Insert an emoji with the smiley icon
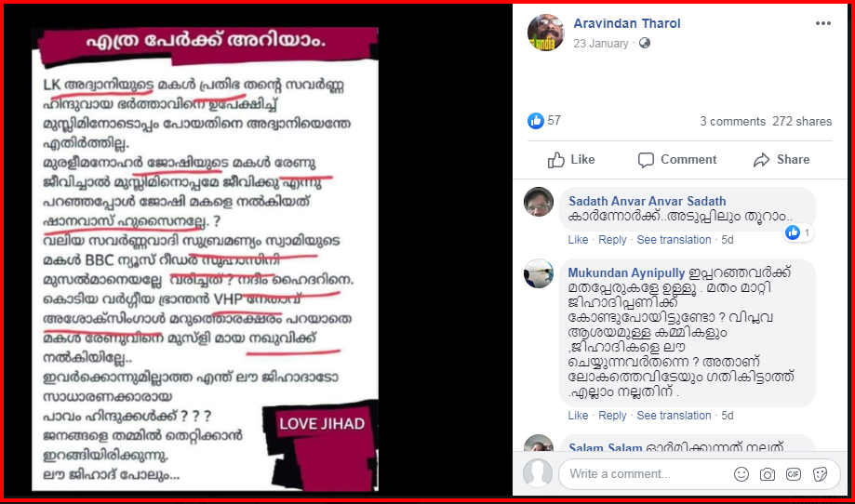This screenshot has width=855, height=504. click(741, 474)
